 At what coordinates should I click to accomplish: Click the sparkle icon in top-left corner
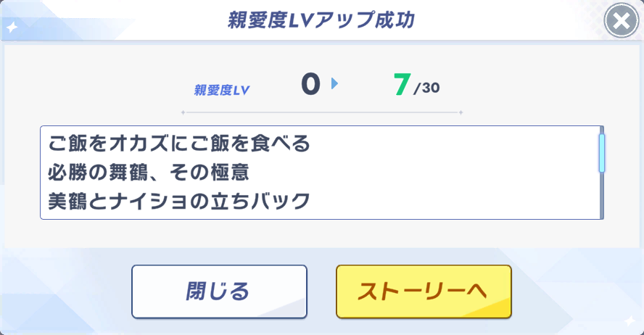[12, 28]
